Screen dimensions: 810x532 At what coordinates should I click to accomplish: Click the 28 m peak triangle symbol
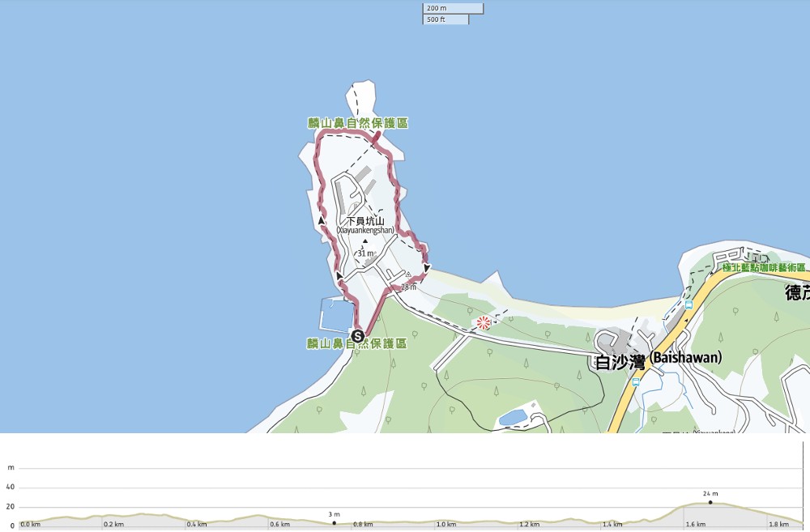408,275
